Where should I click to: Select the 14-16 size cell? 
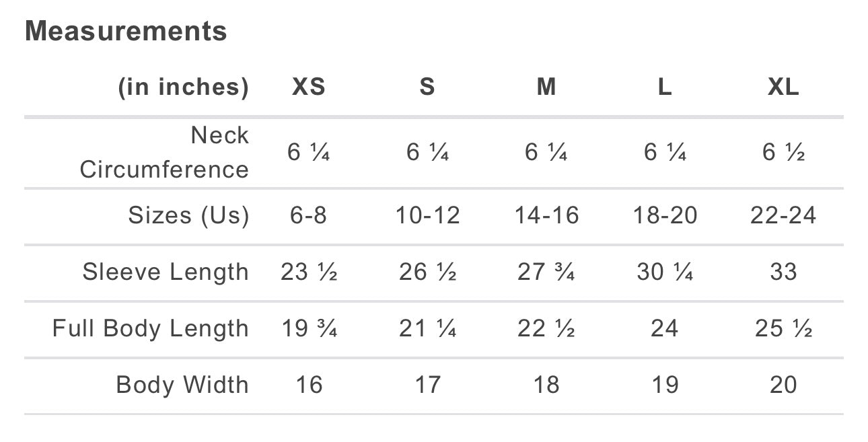click(546, 215)
